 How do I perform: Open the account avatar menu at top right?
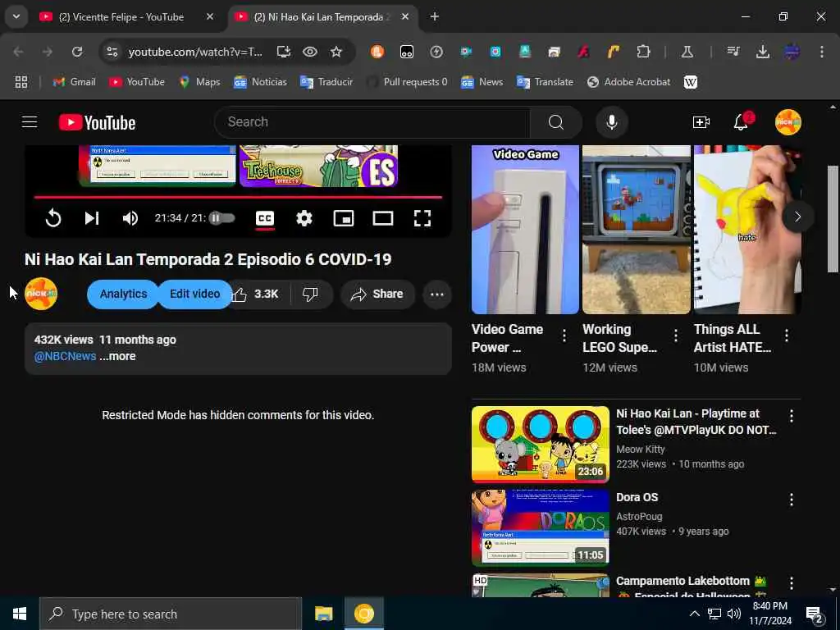pyautogui.click(x=787, y=122)
